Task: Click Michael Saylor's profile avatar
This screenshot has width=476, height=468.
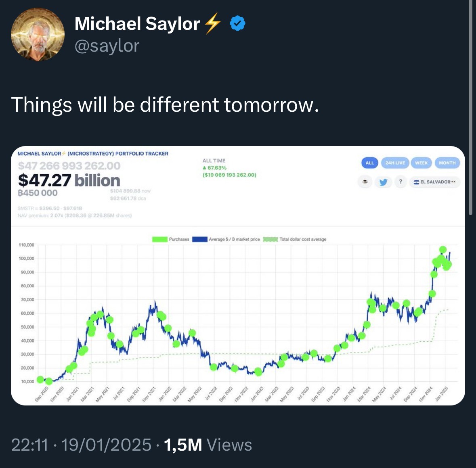Action: coord(38,35)
